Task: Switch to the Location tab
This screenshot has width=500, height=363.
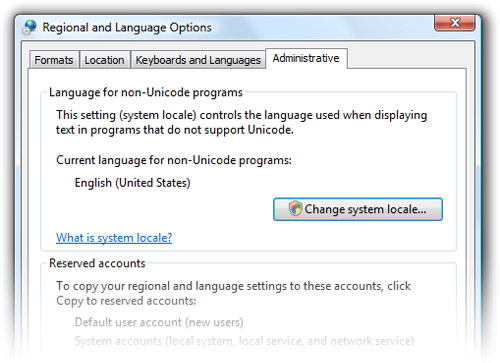Action: pos(104,60)
